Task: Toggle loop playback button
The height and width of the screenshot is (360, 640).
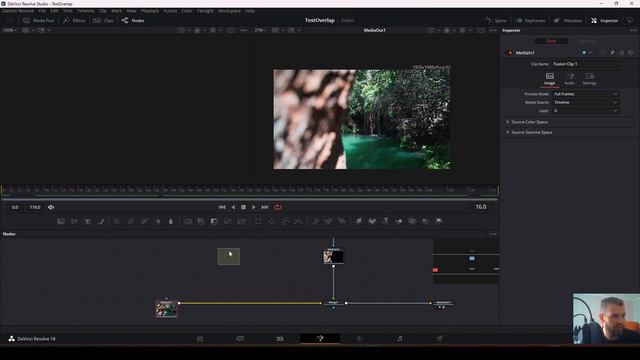Action: 278,207
